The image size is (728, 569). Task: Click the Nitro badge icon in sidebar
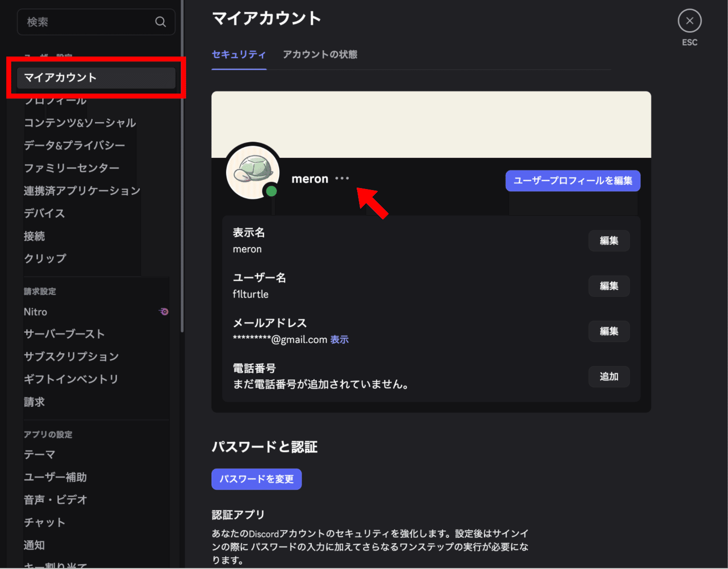164,311
